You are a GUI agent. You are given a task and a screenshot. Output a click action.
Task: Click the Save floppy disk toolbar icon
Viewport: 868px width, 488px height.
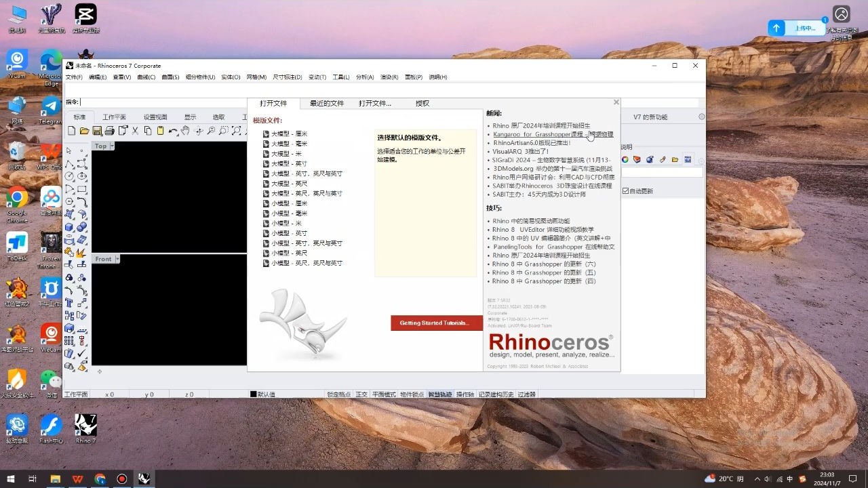(x=97, y=131)
